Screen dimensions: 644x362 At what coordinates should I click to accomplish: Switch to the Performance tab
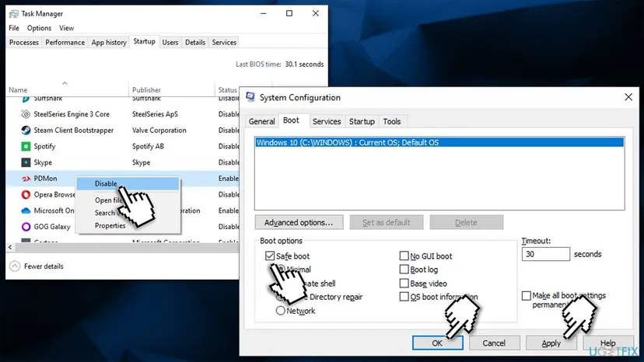tap(65, 42)
